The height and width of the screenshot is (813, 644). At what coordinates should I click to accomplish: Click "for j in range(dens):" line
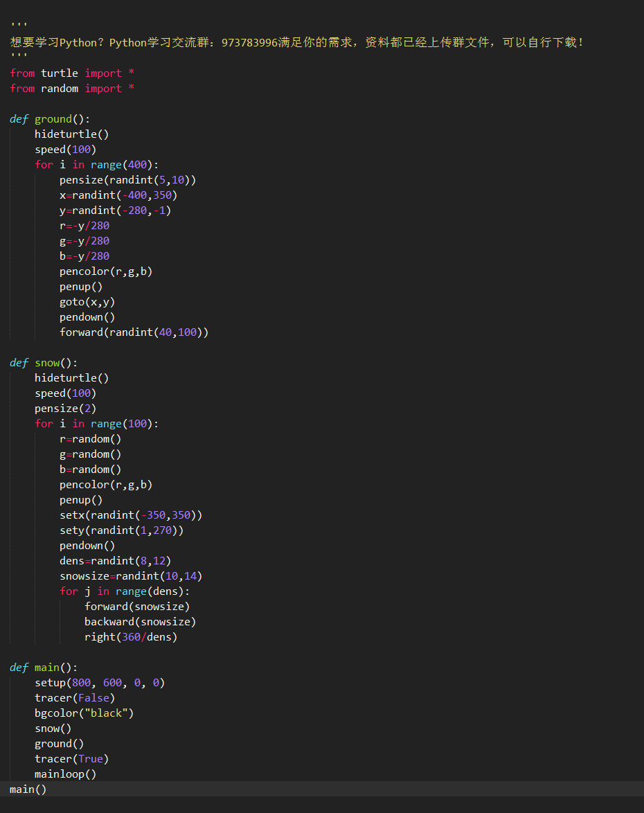pos(125,591)
